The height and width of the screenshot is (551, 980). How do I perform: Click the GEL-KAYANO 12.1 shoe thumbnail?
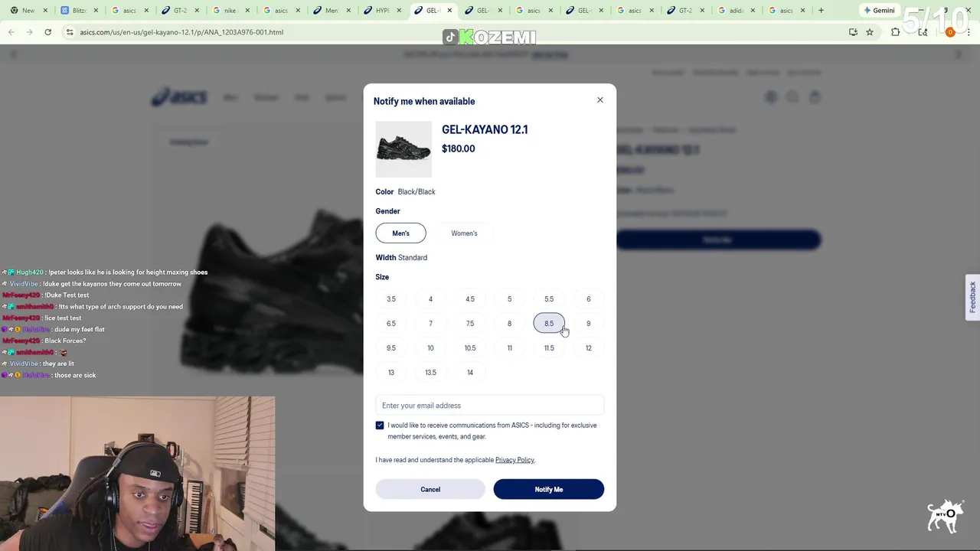pos(403,149)
